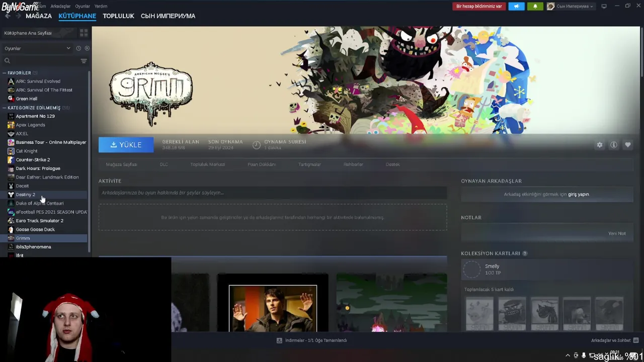Open the Mağaza Sayfası link

click(121, 164)
